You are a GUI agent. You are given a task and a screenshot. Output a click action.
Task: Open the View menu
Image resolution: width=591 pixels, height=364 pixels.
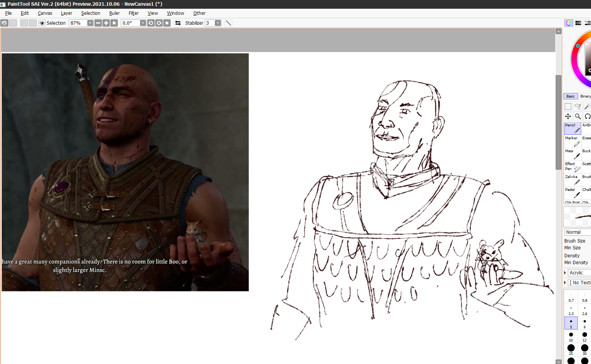point(153,13)
